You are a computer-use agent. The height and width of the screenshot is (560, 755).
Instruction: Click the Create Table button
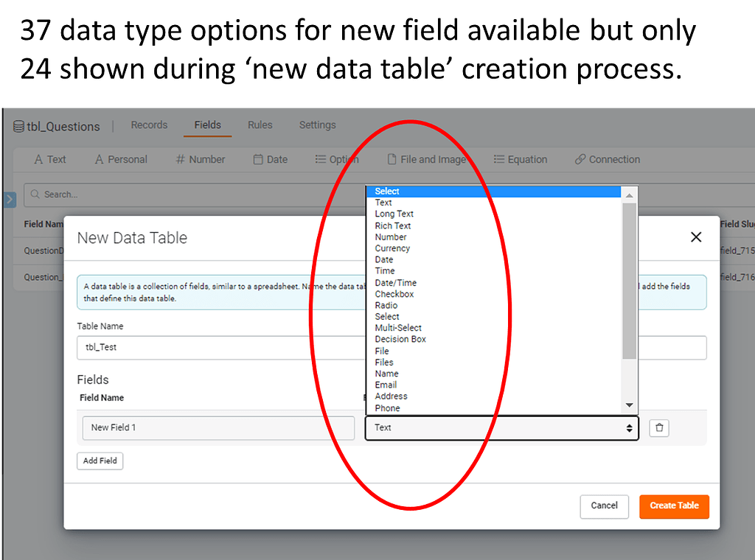pos(674,506)
